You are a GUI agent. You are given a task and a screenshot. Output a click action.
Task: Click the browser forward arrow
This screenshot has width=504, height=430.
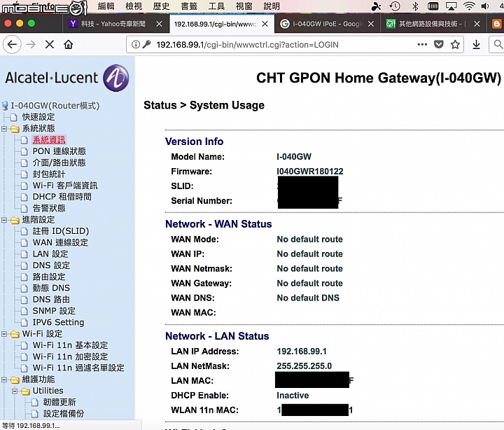[31, 44]
